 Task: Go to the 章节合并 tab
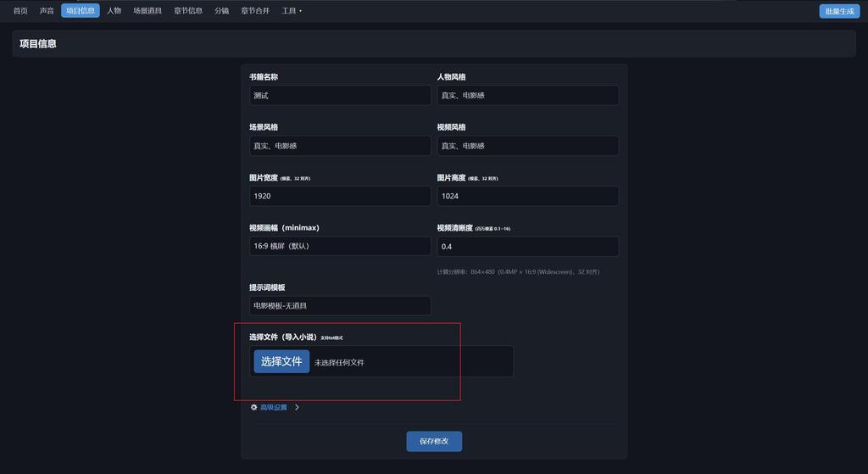click(255, 10)
